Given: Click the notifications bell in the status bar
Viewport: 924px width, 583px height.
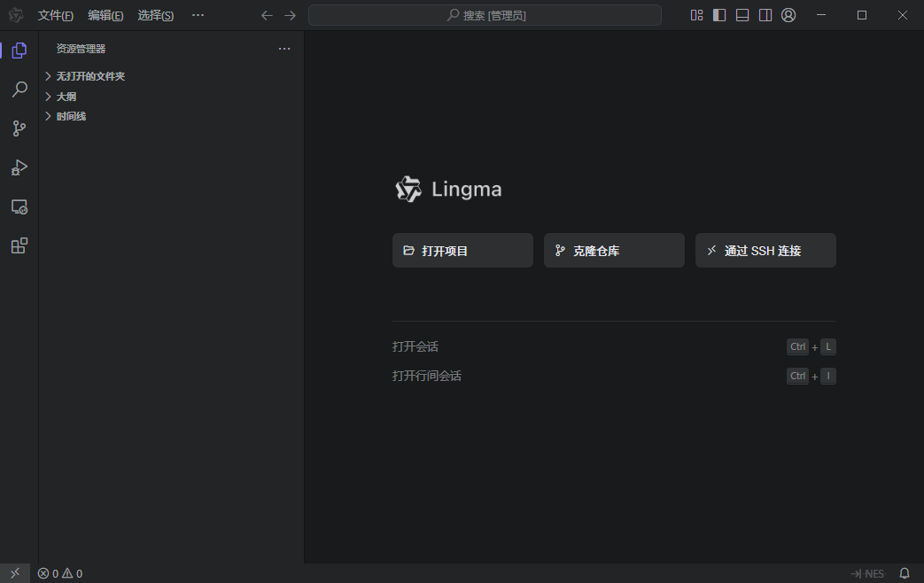Looking at the screenshot, I should coord(905,573).
